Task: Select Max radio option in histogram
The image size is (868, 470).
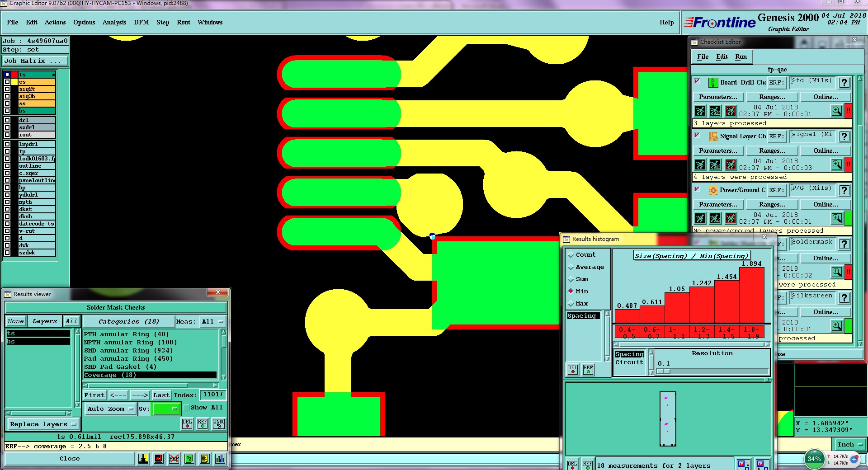Action: coord(571,304)
